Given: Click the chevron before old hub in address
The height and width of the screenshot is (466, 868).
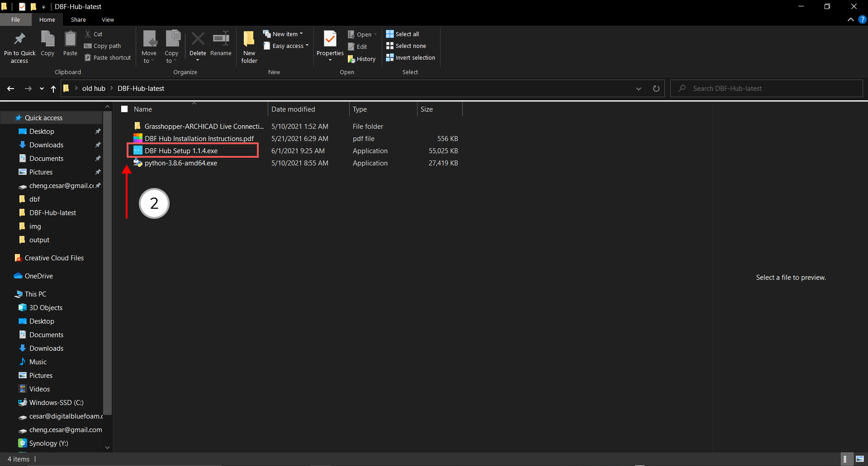Looking at the screenshot, I should point(76,89).
